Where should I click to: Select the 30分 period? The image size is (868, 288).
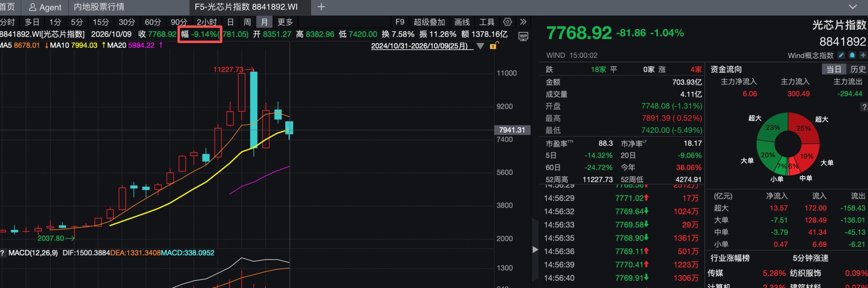127,22
